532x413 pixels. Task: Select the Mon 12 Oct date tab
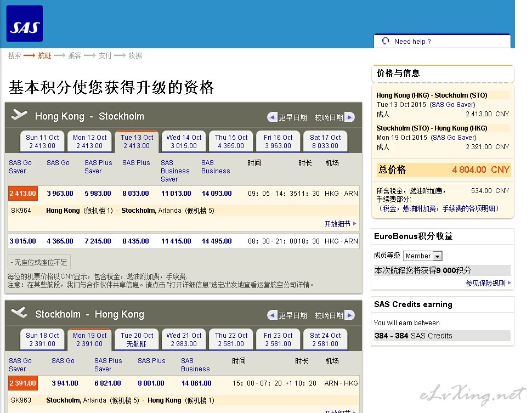(x=89, y=142)
